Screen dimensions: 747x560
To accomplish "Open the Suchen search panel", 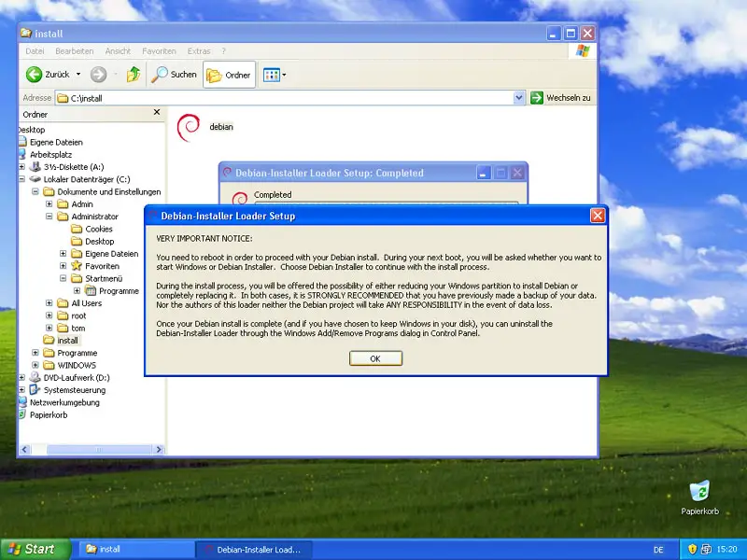I will pos(174,75).
